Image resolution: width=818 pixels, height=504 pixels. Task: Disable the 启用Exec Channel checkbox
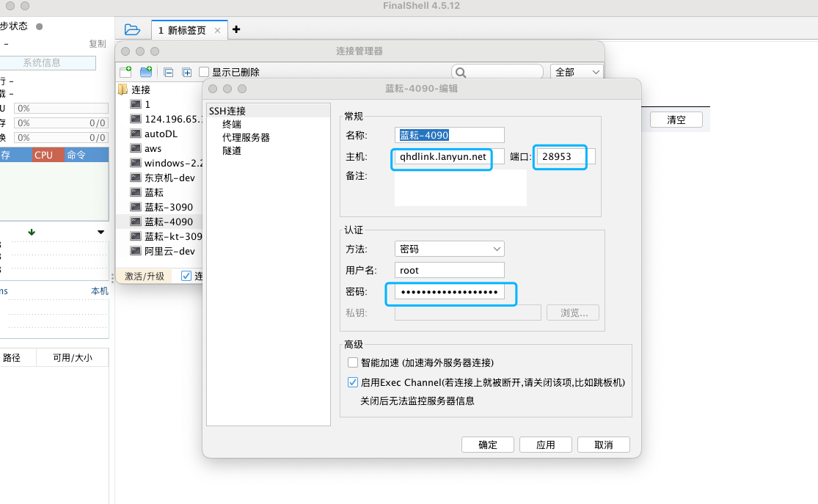[353, 382]
